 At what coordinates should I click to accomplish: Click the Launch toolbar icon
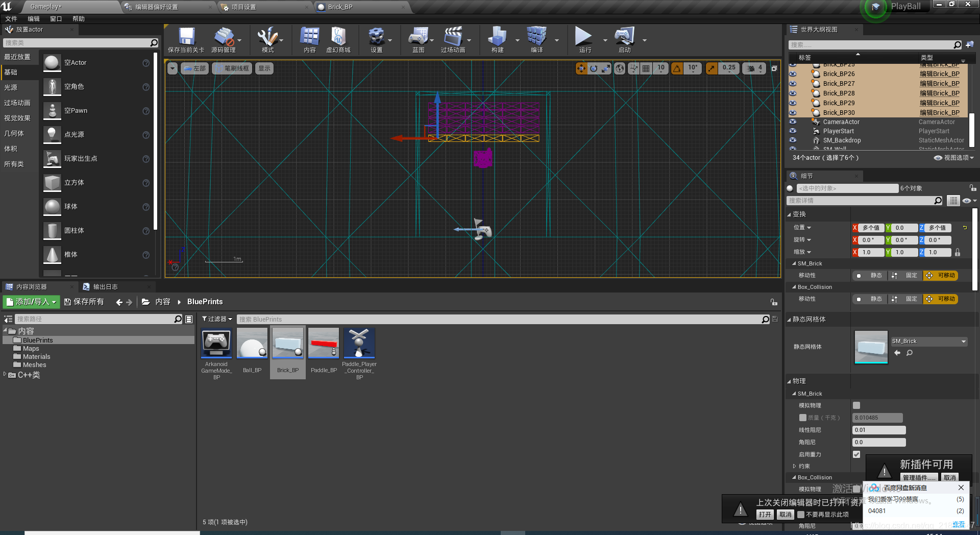tap(624, 40)
